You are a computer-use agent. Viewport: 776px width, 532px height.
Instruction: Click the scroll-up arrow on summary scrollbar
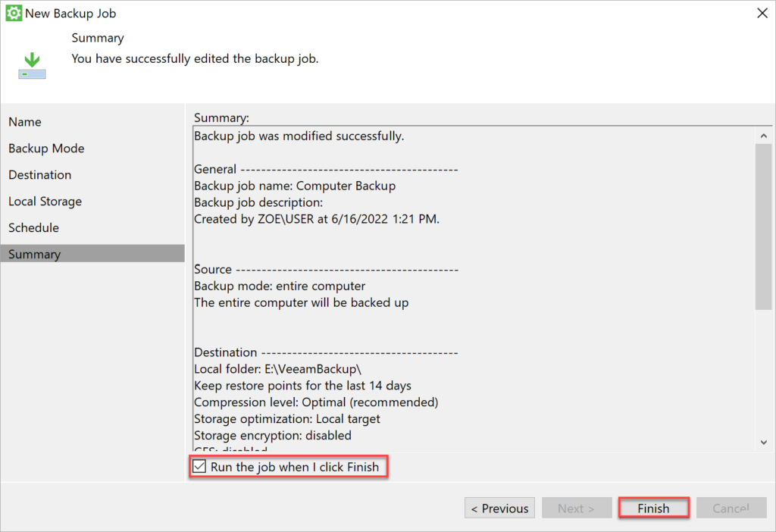coord(764,135)
